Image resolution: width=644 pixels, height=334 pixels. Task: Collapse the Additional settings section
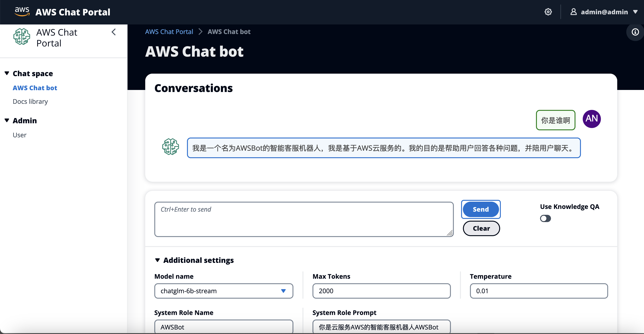tap(157, 260)
